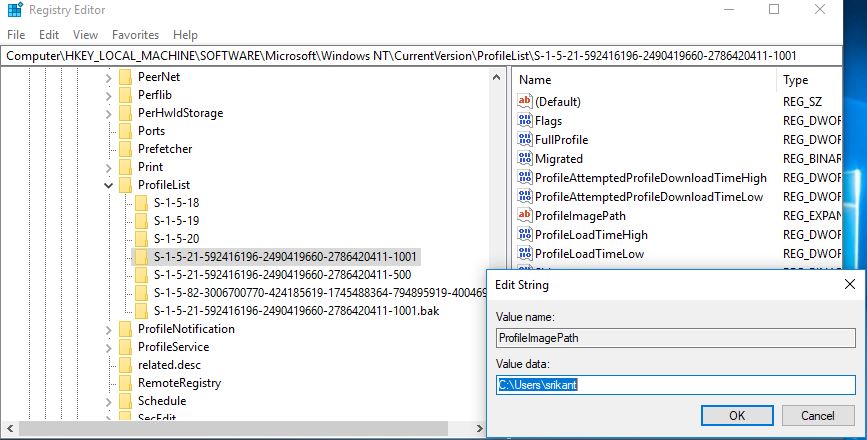867x440 pixels.
Task: Select the S-1-5-18 folder icon
Action: (142, 202)
